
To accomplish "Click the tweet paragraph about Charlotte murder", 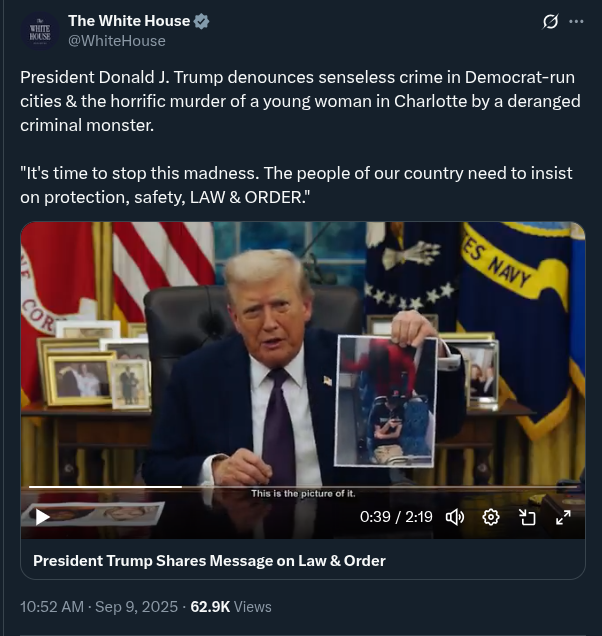I will click(x=300, y=101).
